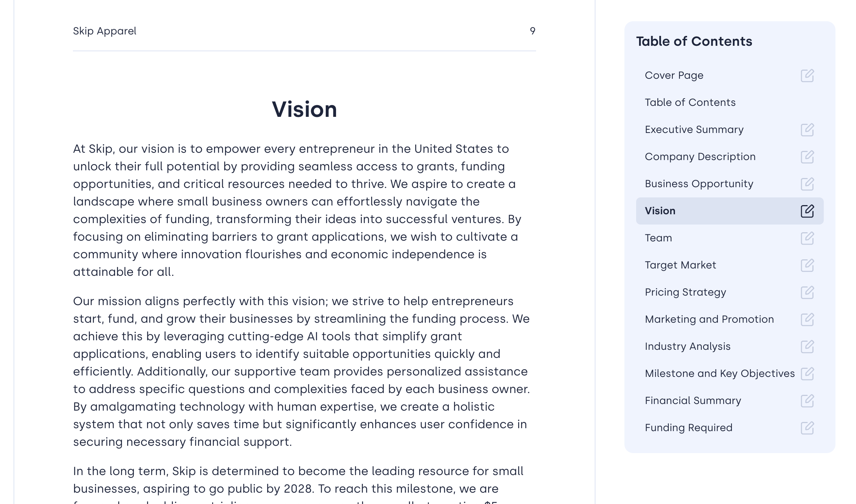856x504 pixels.
Task: Click the edit icon beside Financial Summary
Action: point(807,401)
